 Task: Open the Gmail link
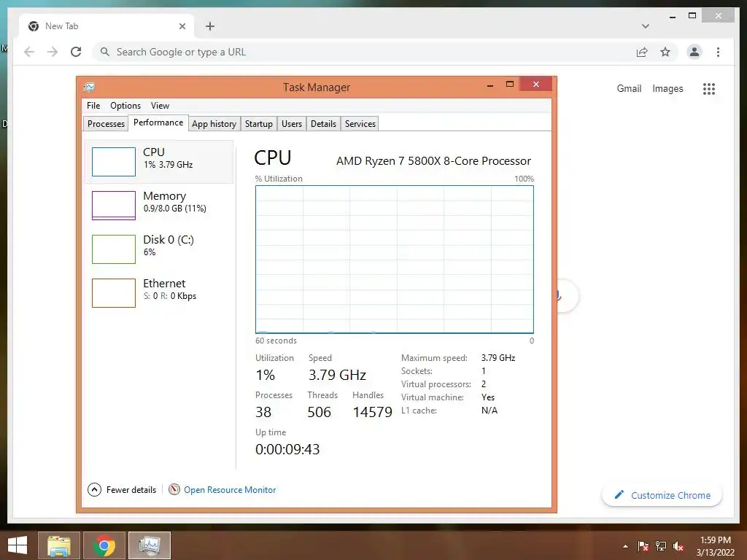click(629, 88)
